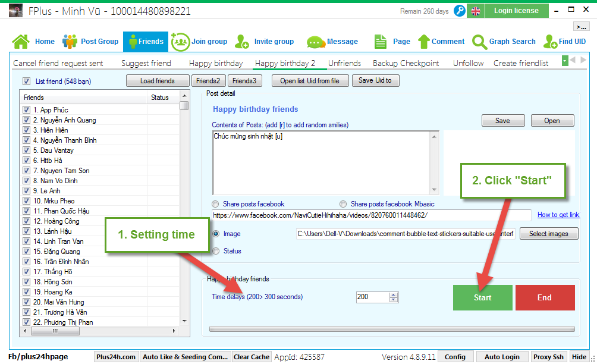Click the Select images button
The height and width of the screenshot is (364, 597).
click(x=549, y=234)
